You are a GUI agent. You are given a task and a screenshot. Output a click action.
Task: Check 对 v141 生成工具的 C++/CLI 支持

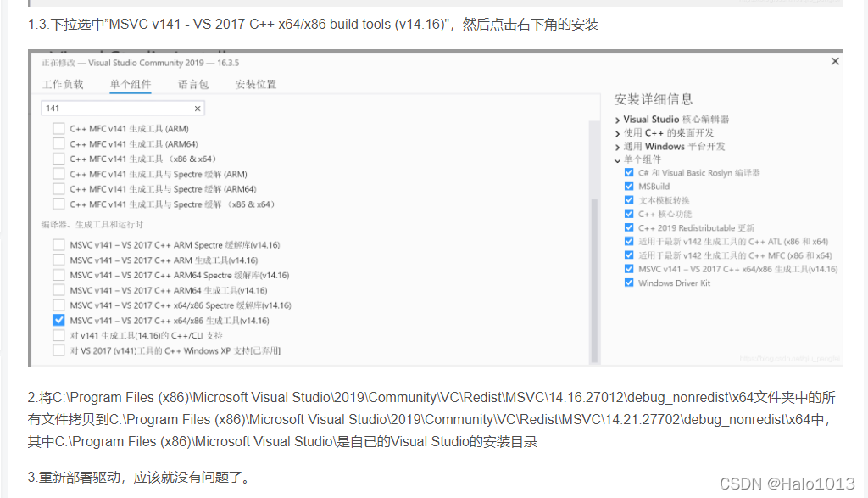(58, 335)
